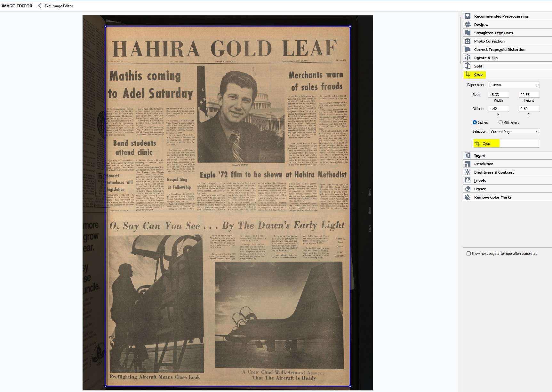Click the back arrow beside Exit Image Editor
This screenshot has width=552, height=392.
40,6
